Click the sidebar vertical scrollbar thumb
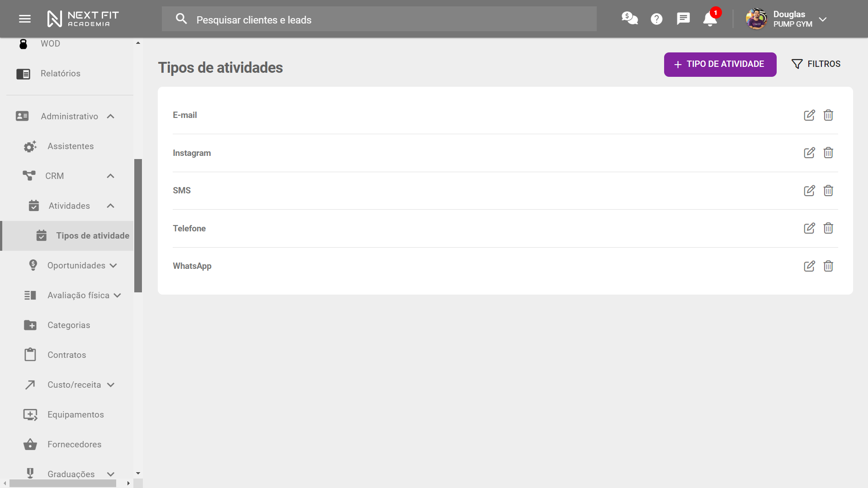 (138, 226)
